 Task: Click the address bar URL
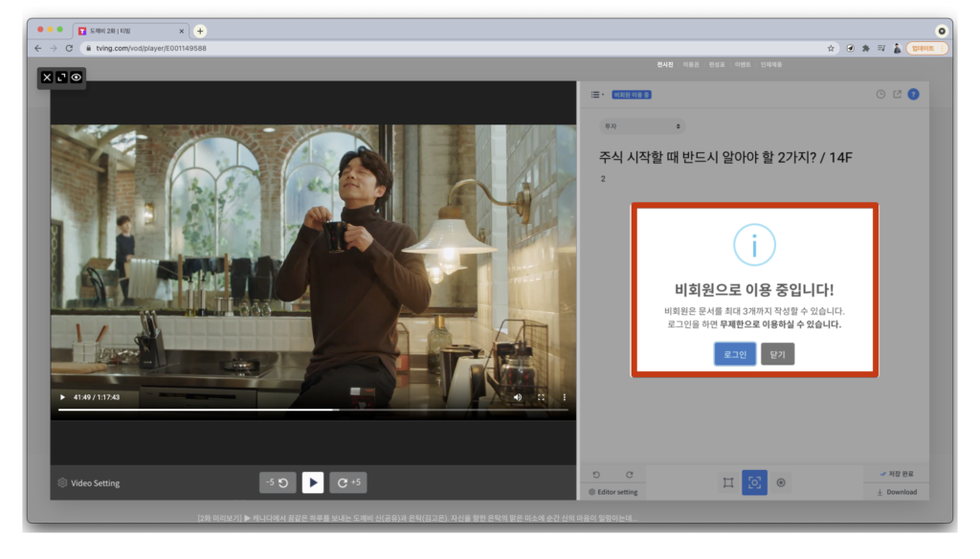pyautogui.click(x=151, y=48)
